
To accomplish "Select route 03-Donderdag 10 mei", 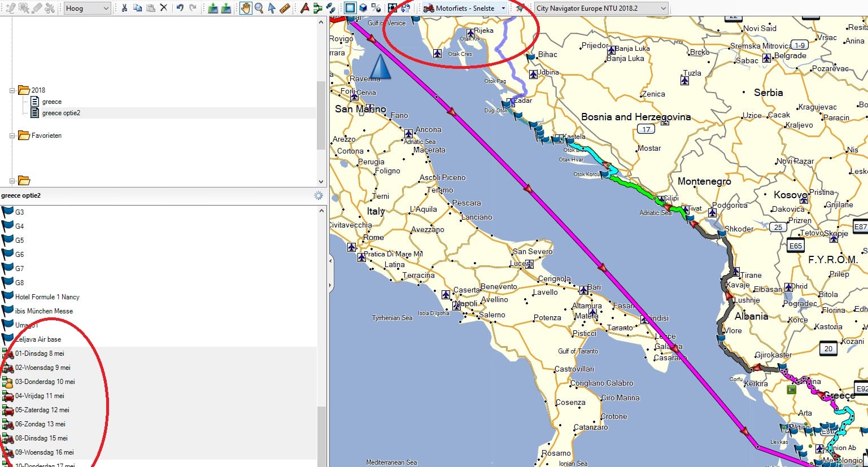I will point(158,382).
